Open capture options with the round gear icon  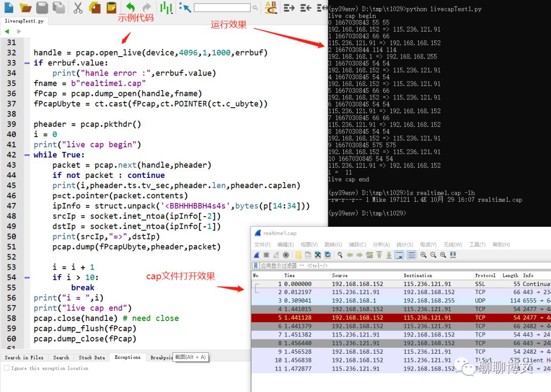tap(286, 255)
